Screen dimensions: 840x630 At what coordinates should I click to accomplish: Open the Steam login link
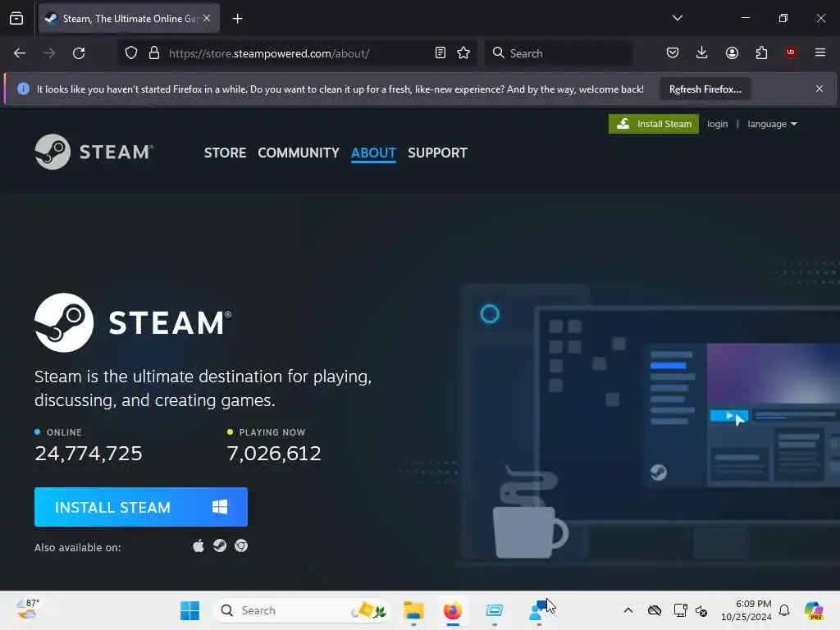click(x=717, y=124)
